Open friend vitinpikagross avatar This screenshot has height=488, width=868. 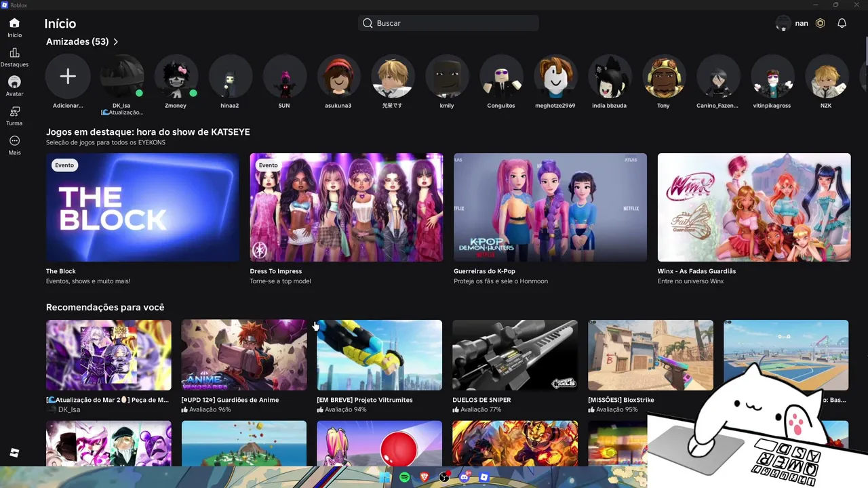(773, 76)
